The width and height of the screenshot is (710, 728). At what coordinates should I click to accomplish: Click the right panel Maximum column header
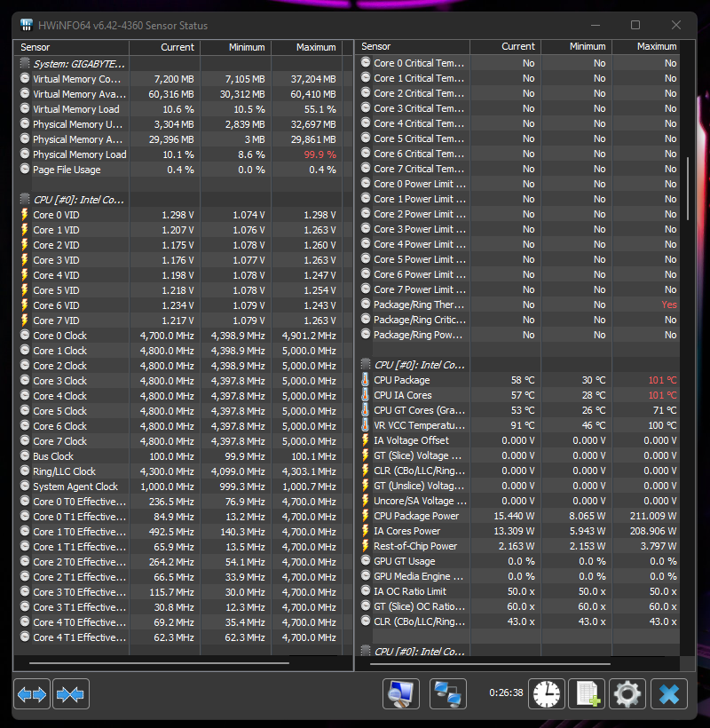[646, 46]
